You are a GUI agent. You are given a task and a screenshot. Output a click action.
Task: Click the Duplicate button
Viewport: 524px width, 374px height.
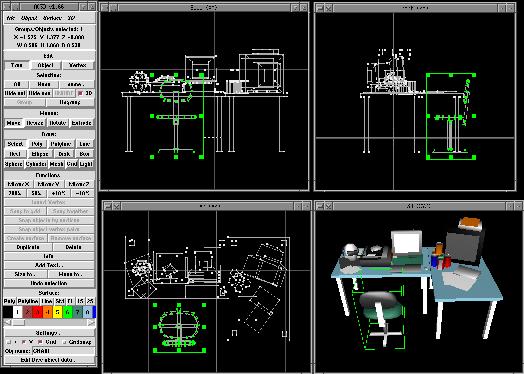(28, 247)
